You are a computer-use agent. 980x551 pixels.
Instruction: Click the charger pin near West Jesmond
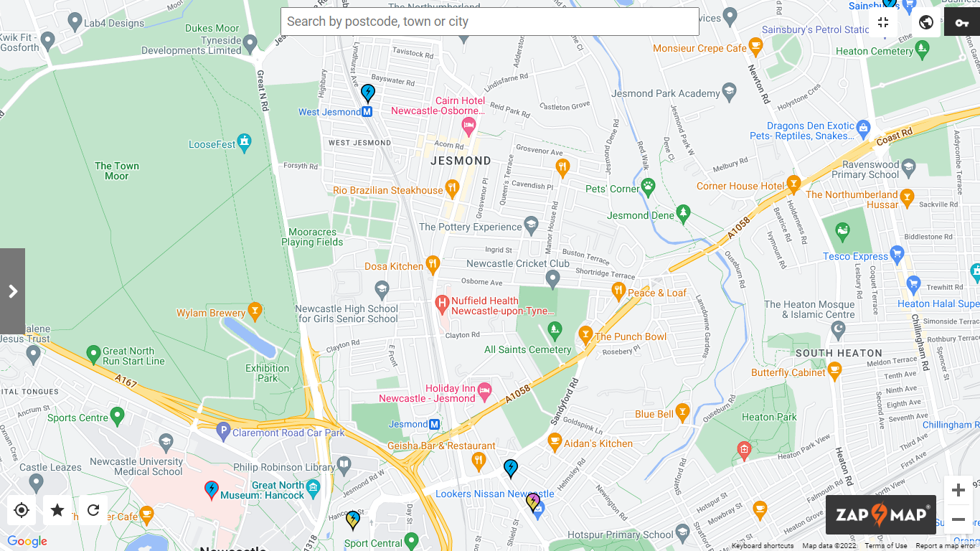[x=367, y=93]
